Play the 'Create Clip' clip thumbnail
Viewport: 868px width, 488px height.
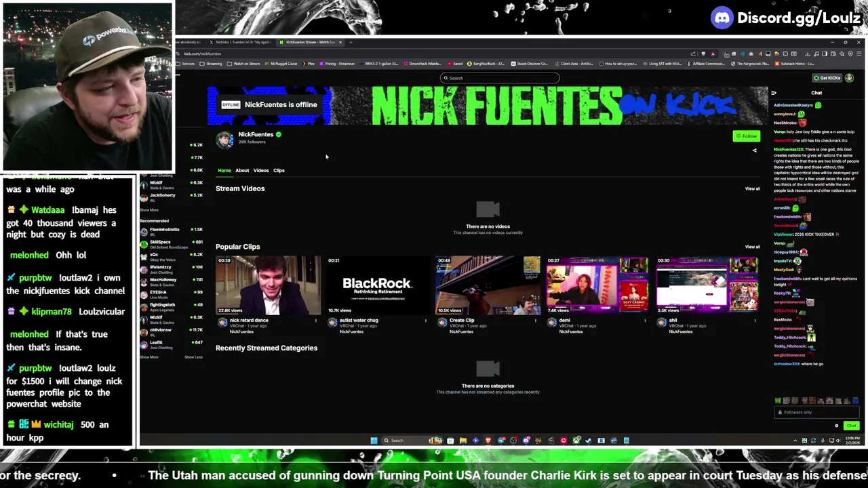488,285
